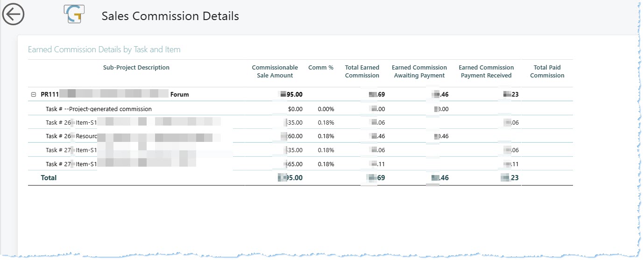Screen dimensions: 644x260
Task: Click the Total row label
Action: (49, 178)
